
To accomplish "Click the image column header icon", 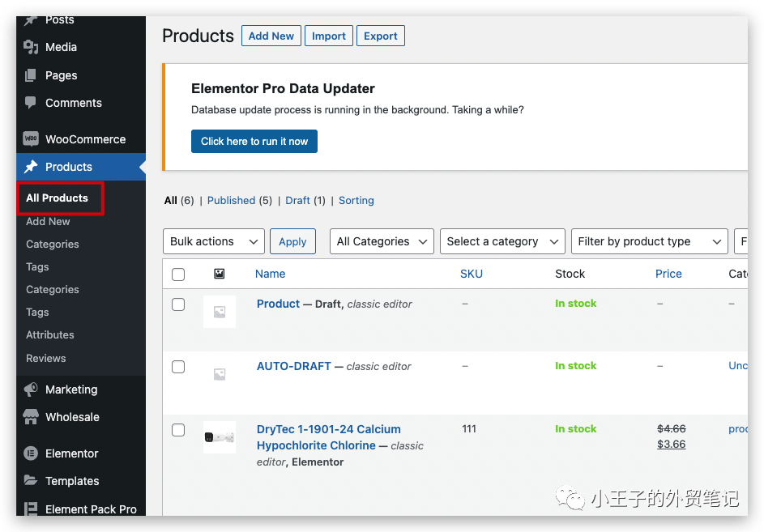I will [220, 274].
